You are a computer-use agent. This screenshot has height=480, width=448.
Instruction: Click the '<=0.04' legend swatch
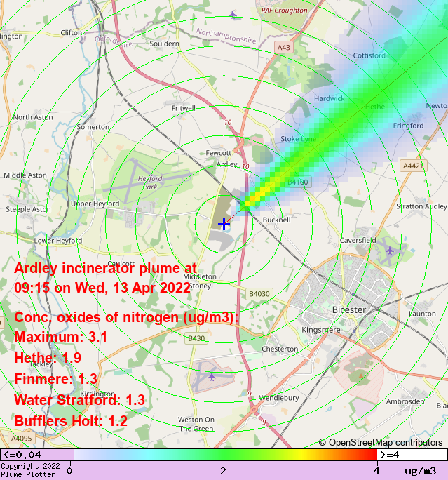37,455
